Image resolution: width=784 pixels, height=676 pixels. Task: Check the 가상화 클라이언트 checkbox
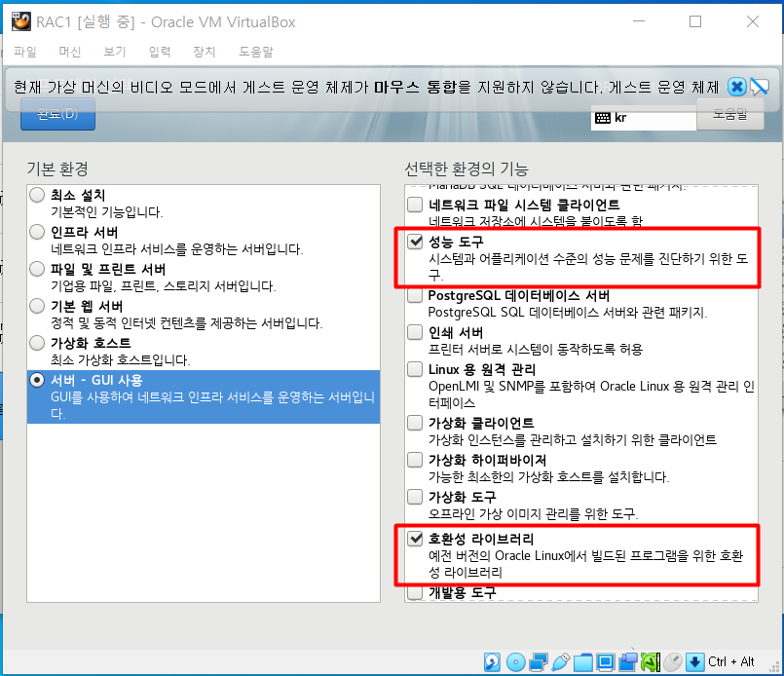pos(415,423)
